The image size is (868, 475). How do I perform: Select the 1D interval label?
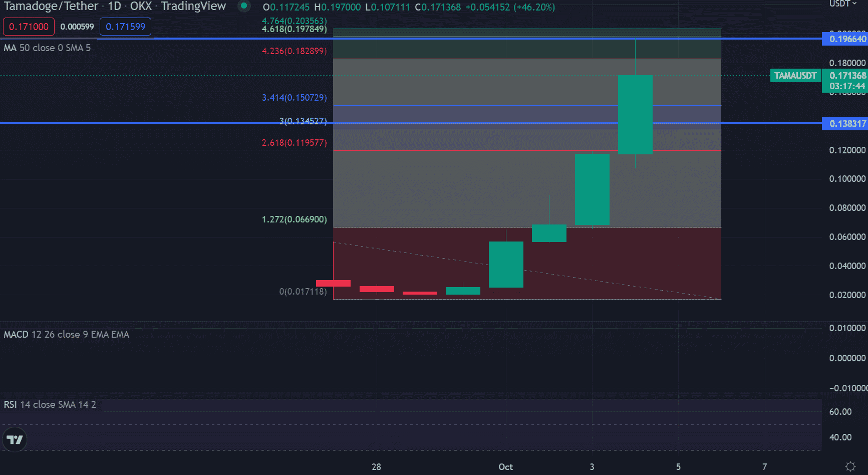(x=115, y=6)
